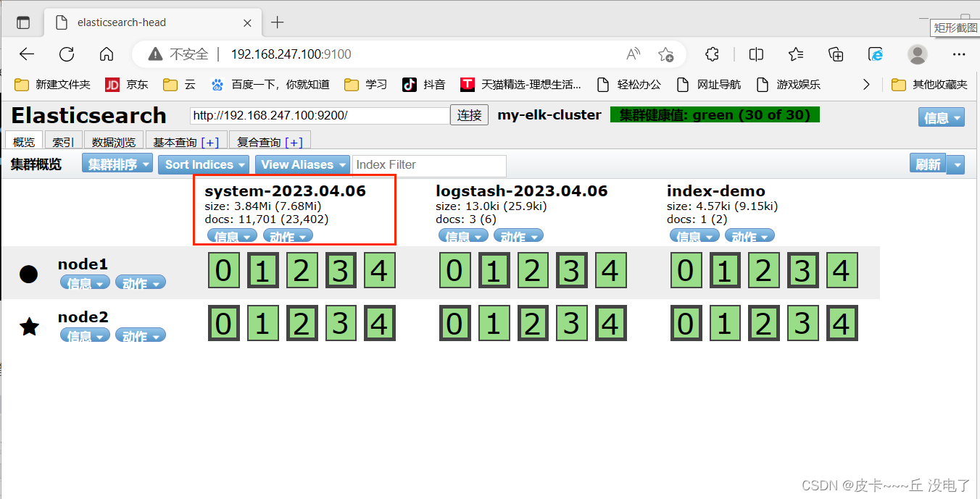Add page to favorites star icon

pyautogui.click(x=665, y=54)
